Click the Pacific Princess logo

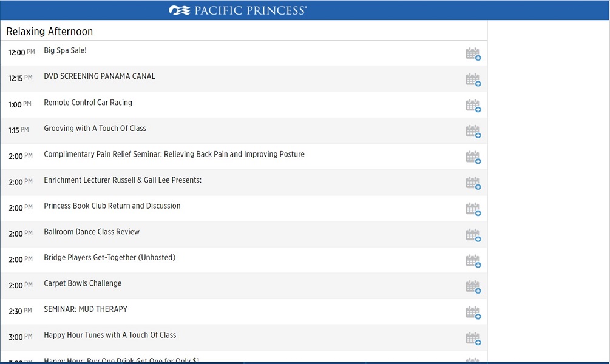tap(237, 10)
